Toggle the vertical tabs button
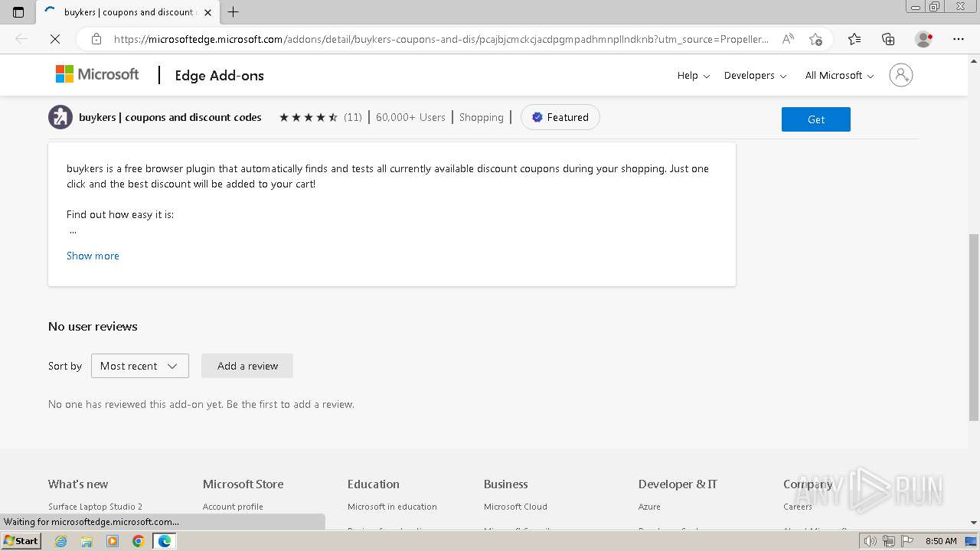Screen dimensions: 980x551 [x=18, y=12]
